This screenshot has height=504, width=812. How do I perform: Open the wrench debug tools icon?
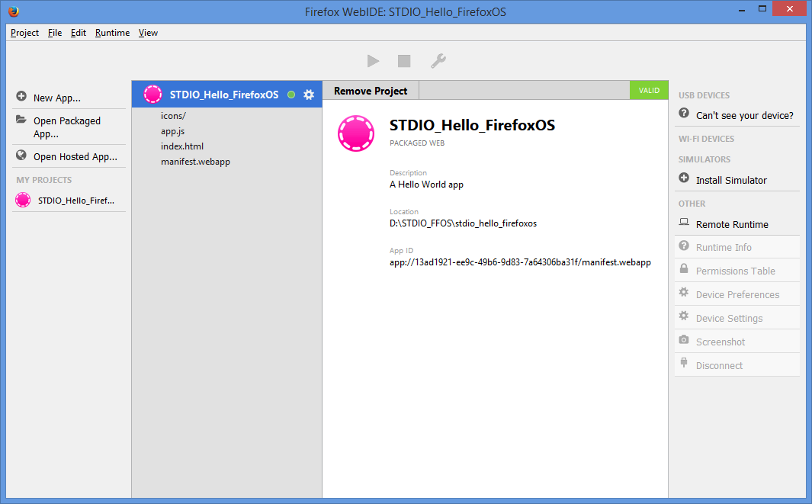(x=438, y=61)
